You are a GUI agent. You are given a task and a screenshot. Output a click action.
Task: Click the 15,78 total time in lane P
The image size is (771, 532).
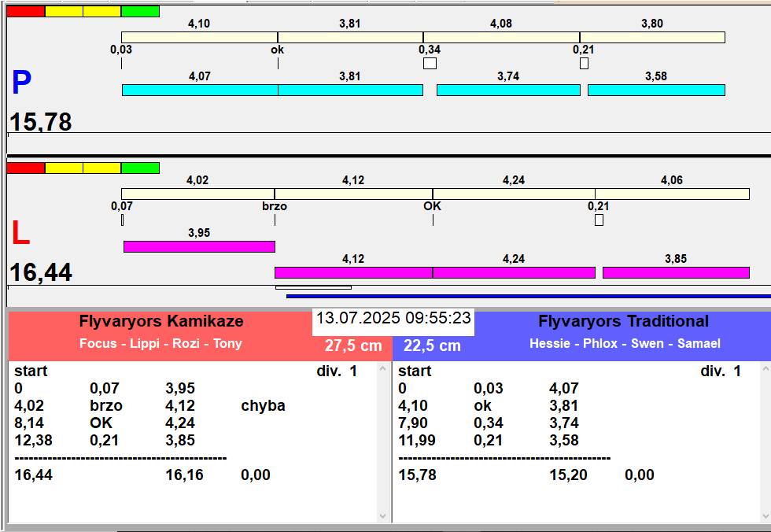click(41, 121)
